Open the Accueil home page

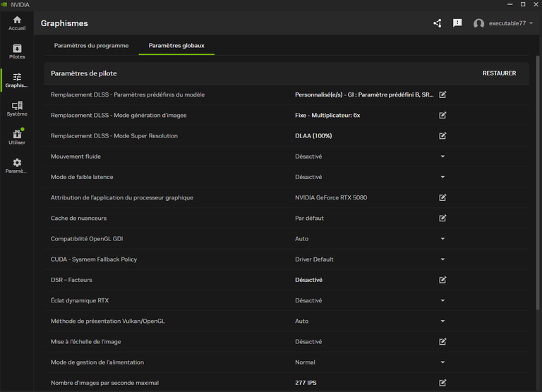pos(17,23)
